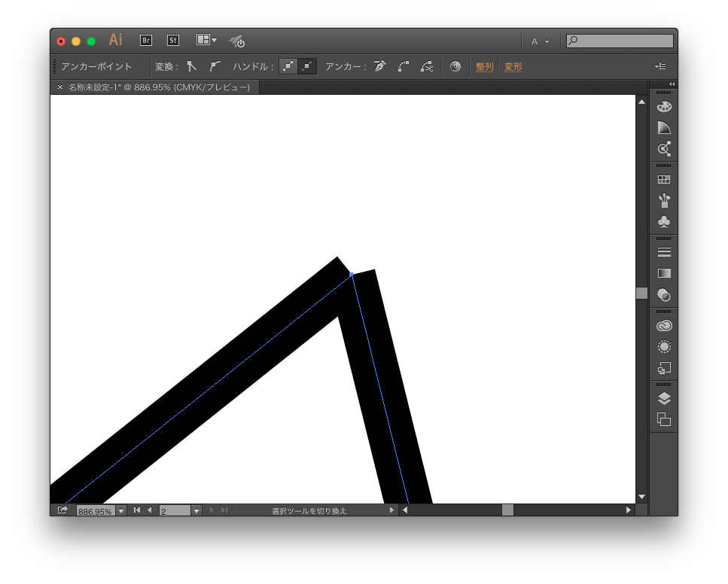Click the GPU performance rocket icon
This screenshot has height=584, width=728.
tap(237, 41)
